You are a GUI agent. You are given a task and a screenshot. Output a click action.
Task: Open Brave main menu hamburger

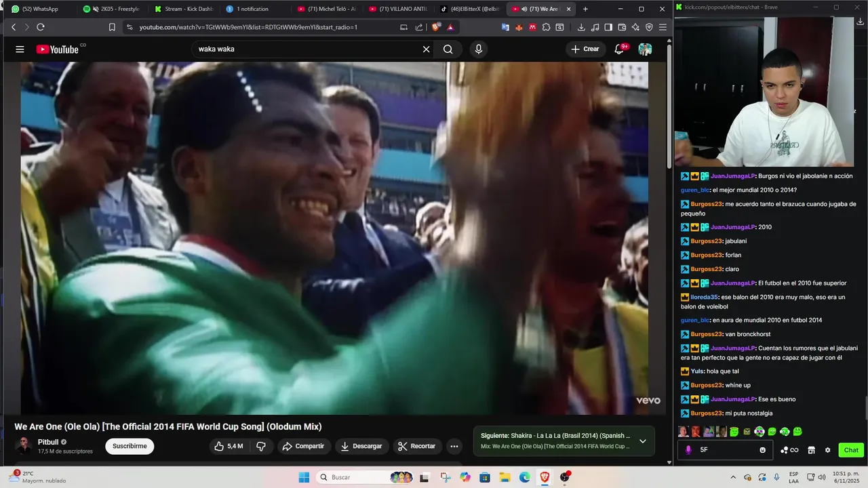(x=663, y=27)
